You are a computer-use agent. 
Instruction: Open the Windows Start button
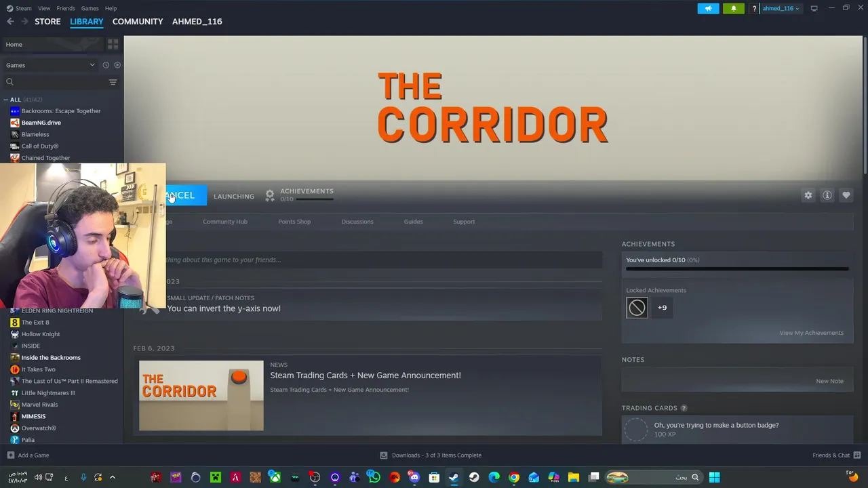[x=714, y=477]
